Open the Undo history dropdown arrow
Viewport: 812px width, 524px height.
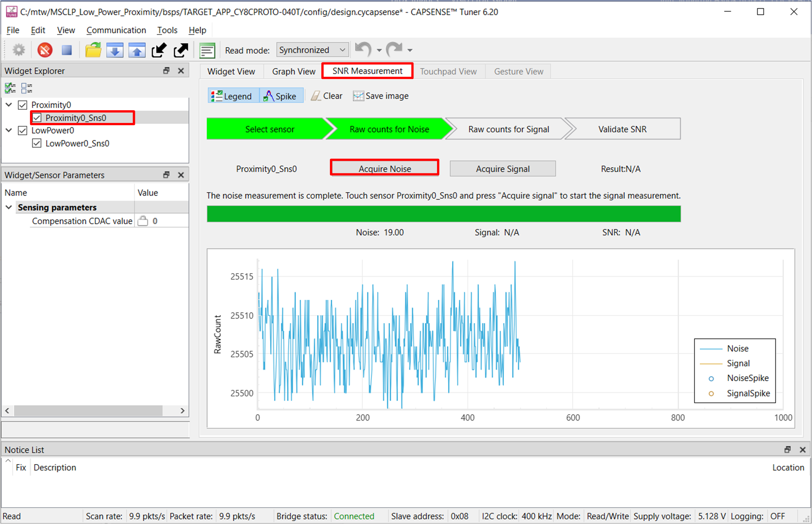point(379,50)
